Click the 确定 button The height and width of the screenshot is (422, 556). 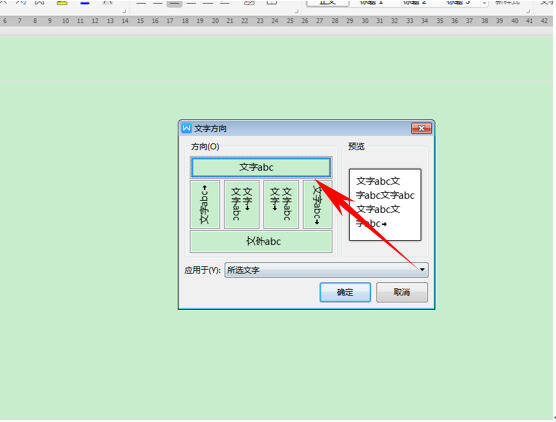point(345,292)
